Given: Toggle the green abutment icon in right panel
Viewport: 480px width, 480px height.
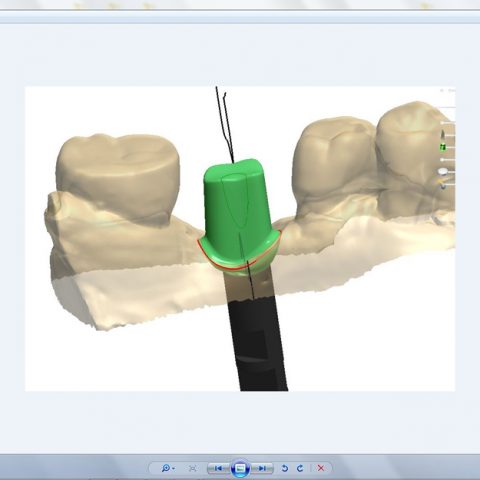Looking at the screenshot, I should click(443, 147).
